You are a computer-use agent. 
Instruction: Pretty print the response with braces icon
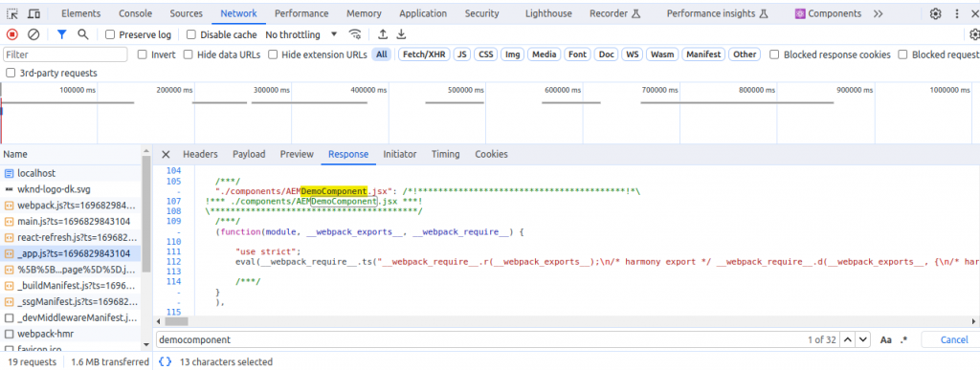(x=165, y=361)
